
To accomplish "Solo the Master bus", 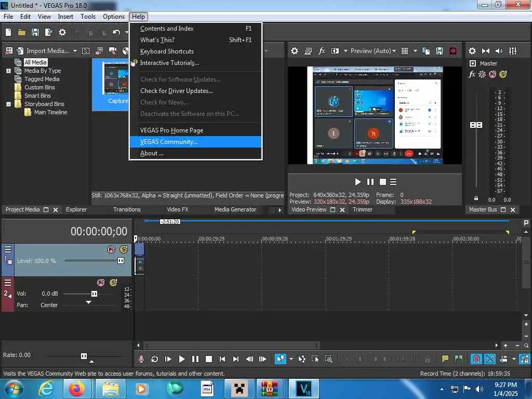I will tap(503, 74).
